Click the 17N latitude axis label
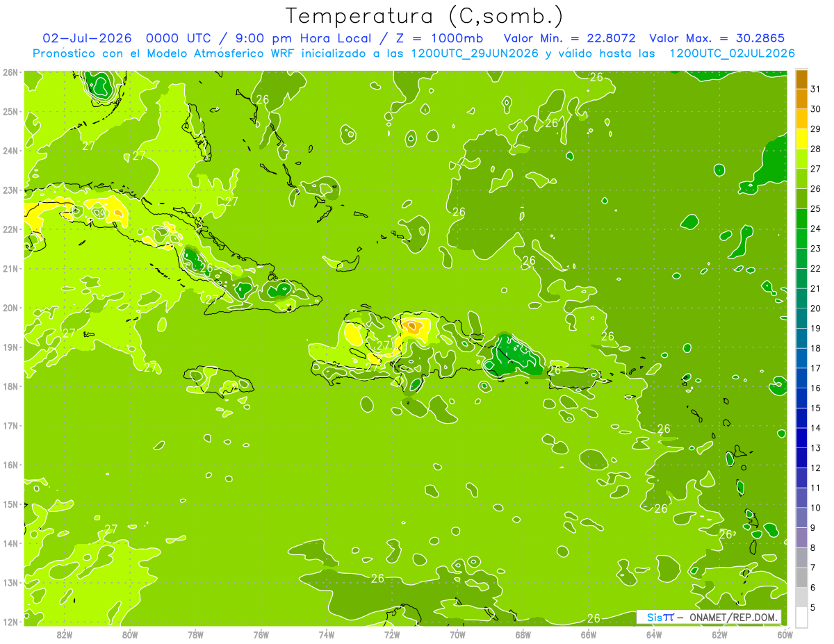The image size is (834, 644). [10, 425]
